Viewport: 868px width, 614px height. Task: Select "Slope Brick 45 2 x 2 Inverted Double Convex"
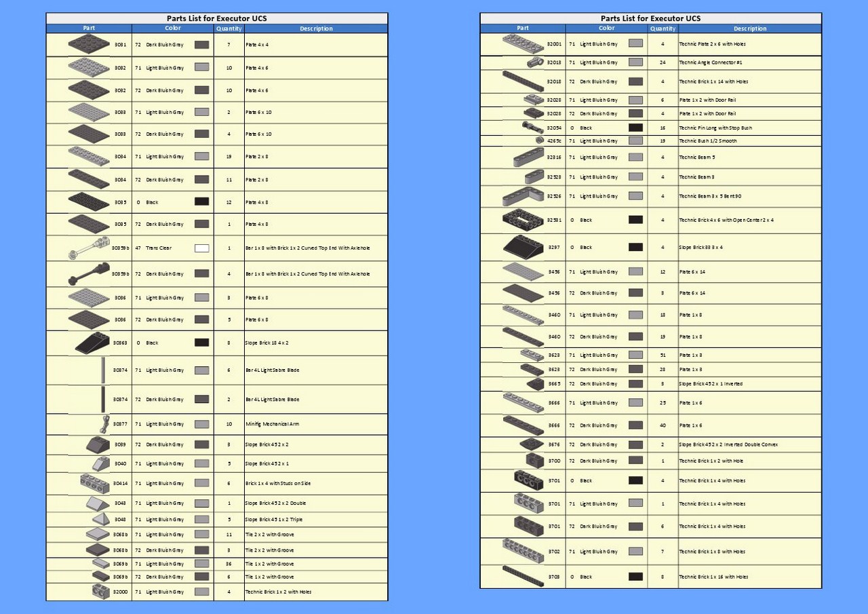coord(728,444)
